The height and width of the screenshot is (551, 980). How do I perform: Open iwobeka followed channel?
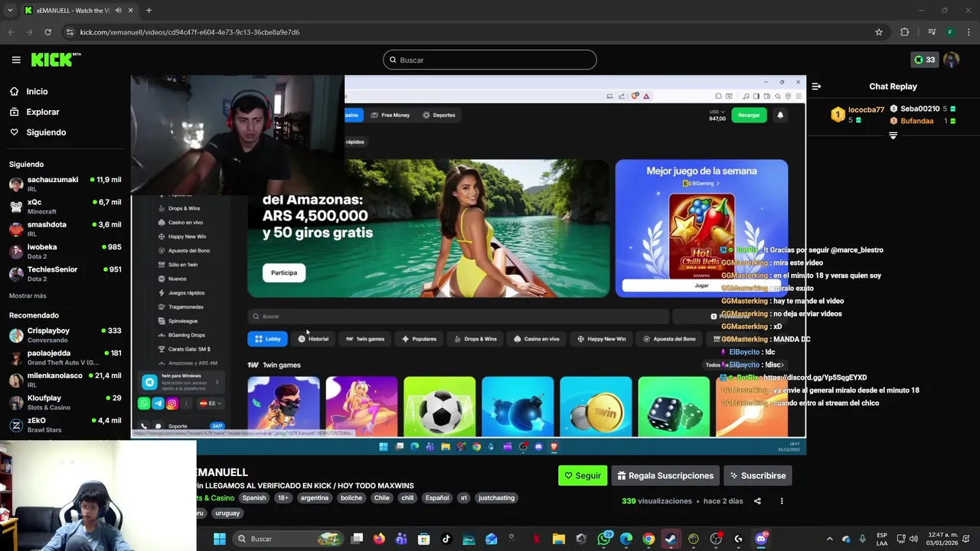tap(65, 252)
